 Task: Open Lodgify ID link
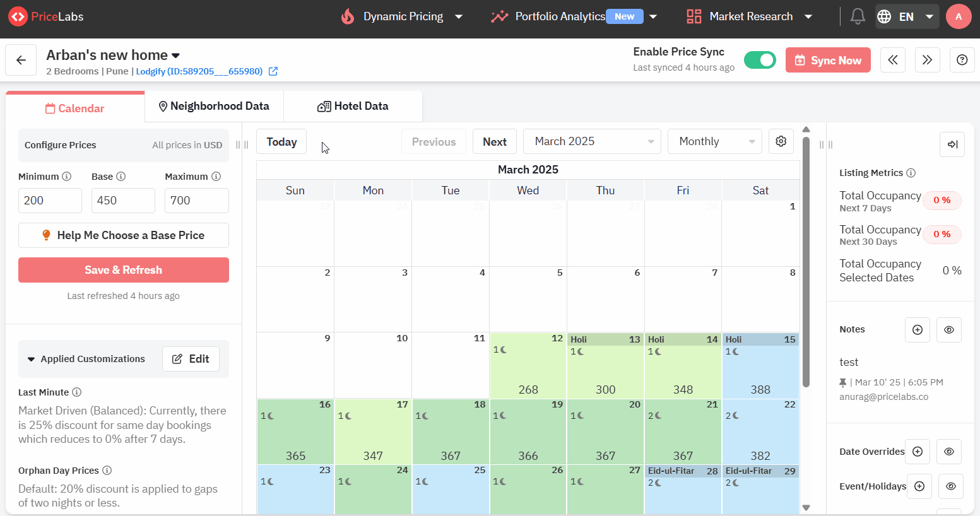point(199,71)
